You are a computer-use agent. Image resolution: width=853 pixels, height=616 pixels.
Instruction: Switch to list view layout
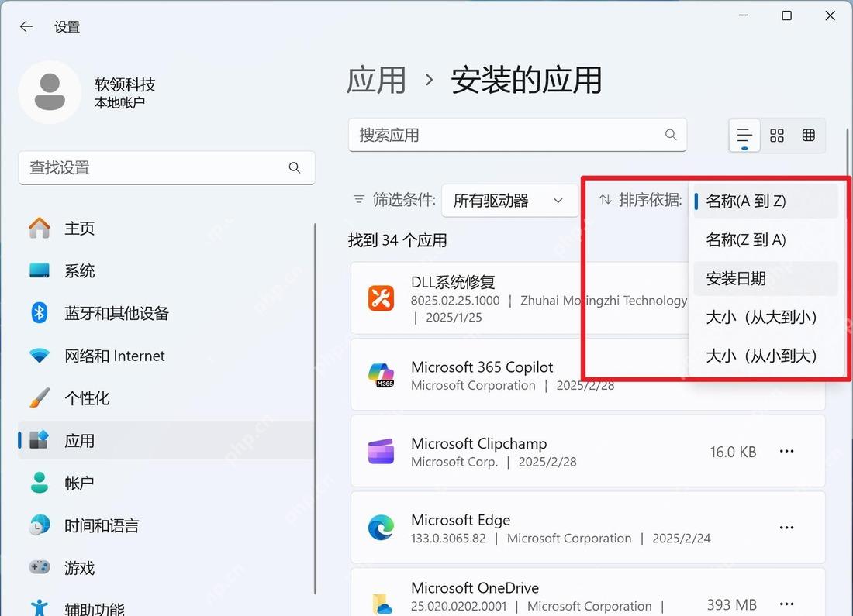[744, 136]
